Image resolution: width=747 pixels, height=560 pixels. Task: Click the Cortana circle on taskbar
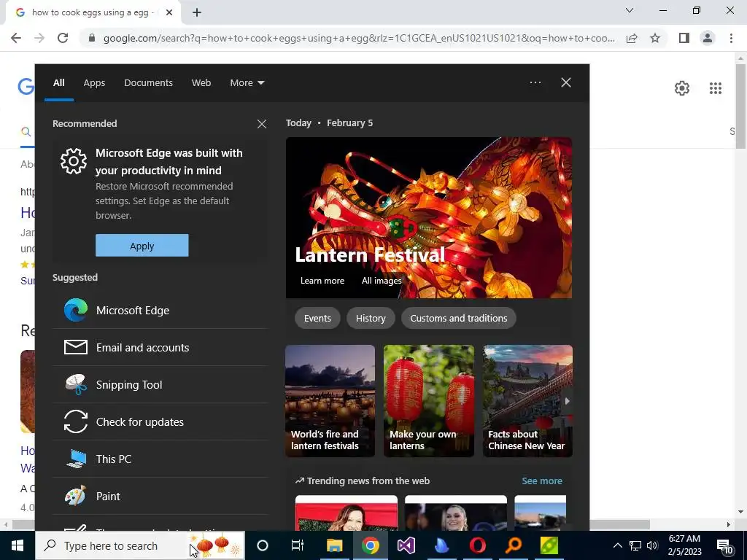pyautogui.click(x=262, y=545)
